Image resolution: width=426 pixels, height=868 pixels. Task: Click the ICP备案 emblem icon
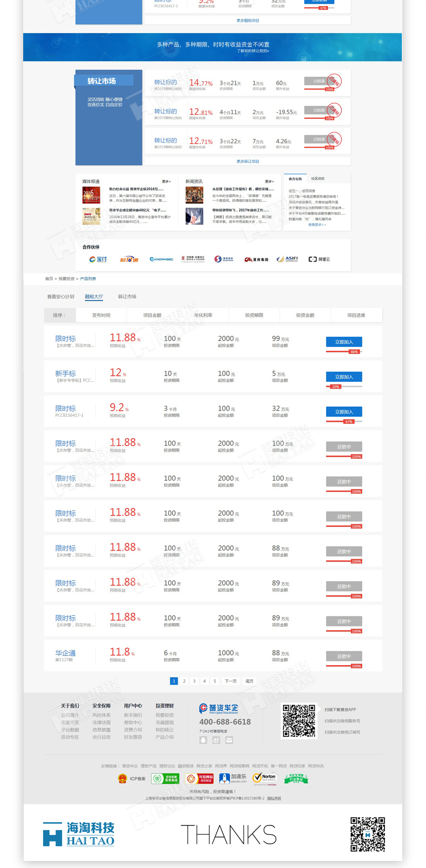[122, 778]
